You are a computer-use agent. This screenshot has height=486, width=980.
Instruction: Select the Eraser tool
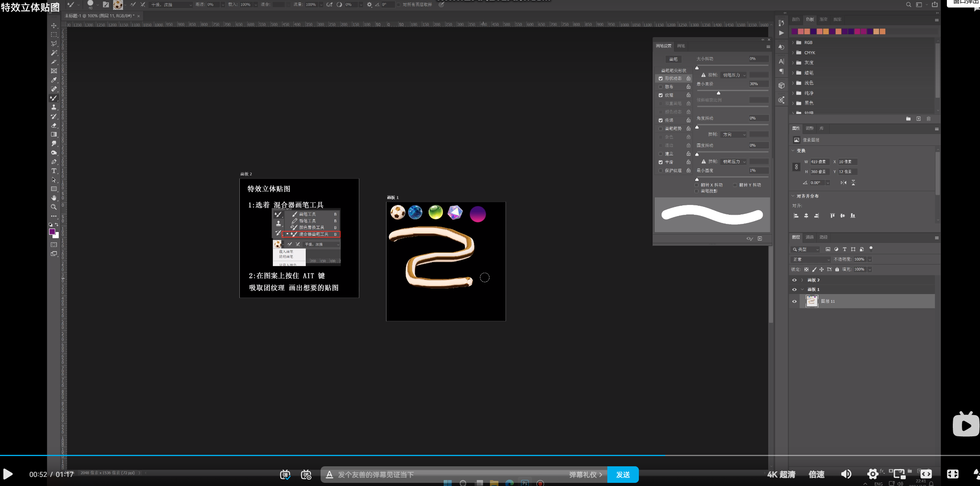[x=54, y=125]
